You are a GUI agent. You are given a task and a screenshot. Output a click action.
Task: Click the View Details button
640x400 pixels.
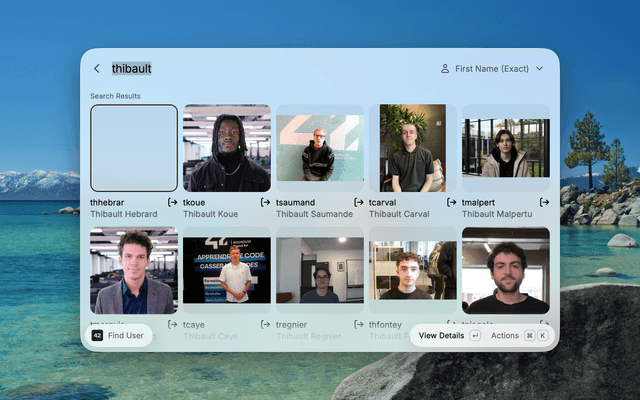441,336
